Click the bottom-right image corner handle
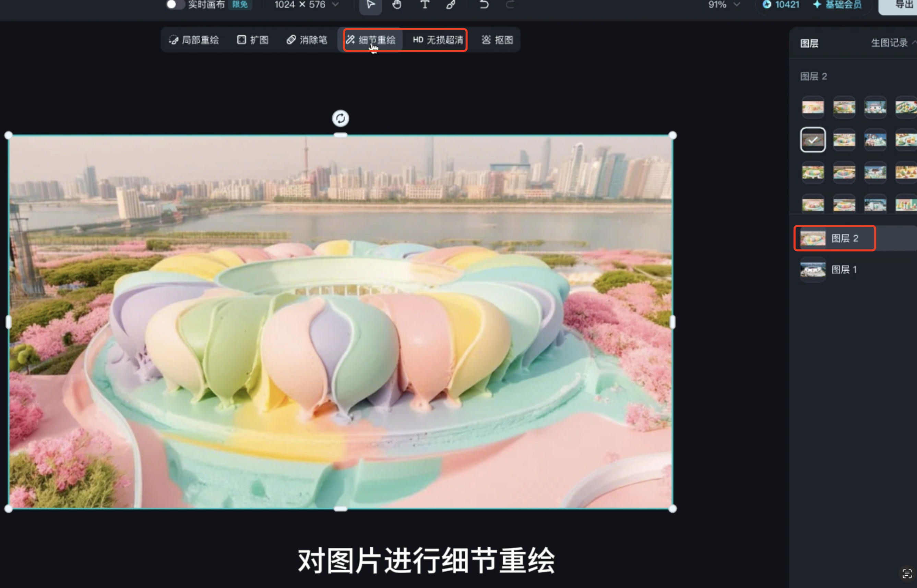The height and width of the screenshot is (588, 917). click(x=672, y=509)
